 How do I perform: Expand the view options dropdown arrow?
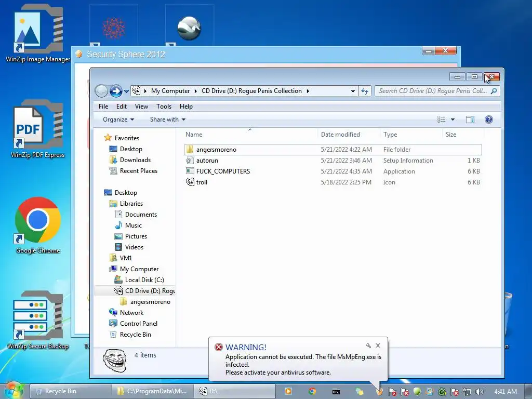tap(453, 119)
